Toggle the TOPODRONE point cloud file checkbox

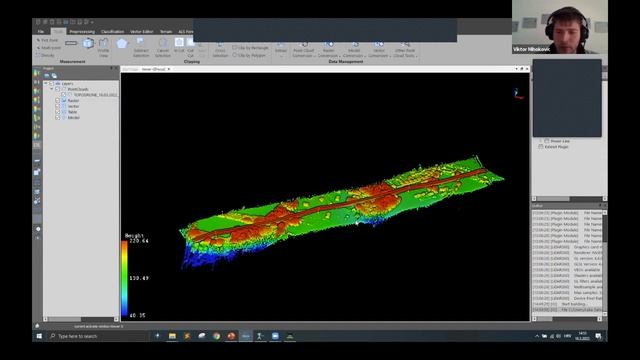pos(63,95)
